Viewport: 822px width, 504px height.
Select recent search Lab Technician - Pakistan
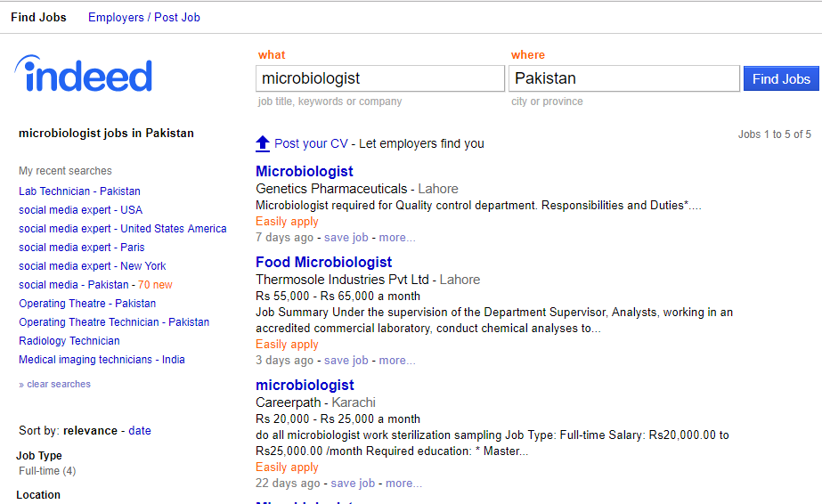click(79, 191)
